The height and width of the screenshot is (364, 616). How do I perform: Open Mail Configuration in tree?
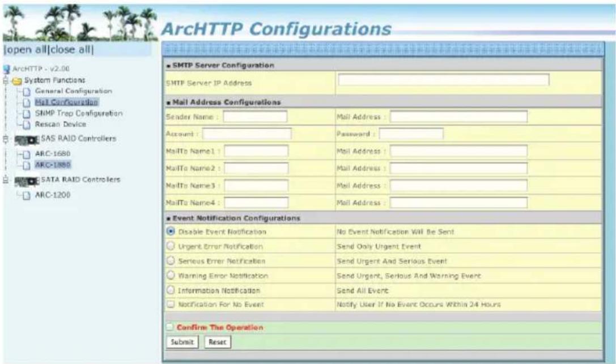pyautogui.click(x=66, y=102)
